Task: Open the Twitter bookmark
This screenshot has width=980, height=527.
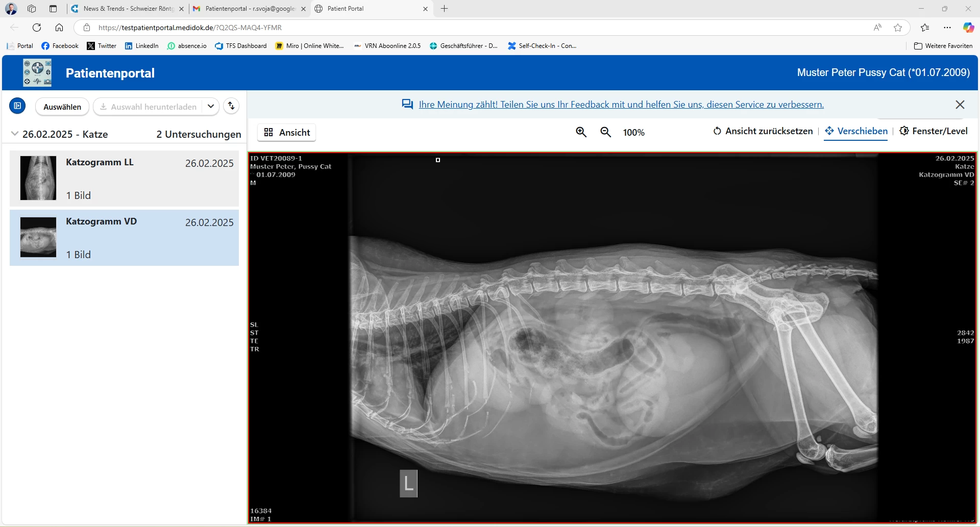Action: (x=102, y=46)
